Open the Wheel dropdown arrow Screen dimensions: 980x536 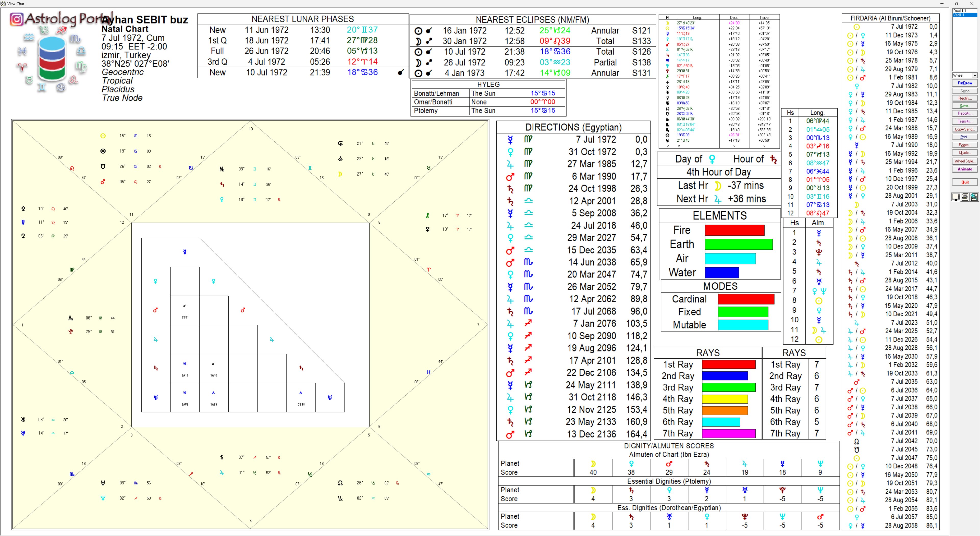click(974, 75)
